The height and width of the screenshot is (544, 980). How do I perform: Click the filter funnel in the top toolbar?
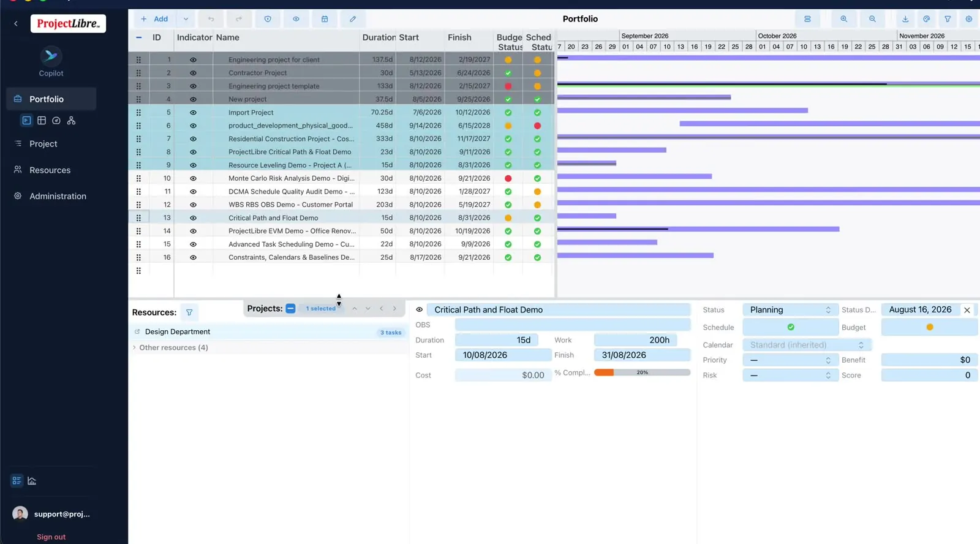click(948, 19)
